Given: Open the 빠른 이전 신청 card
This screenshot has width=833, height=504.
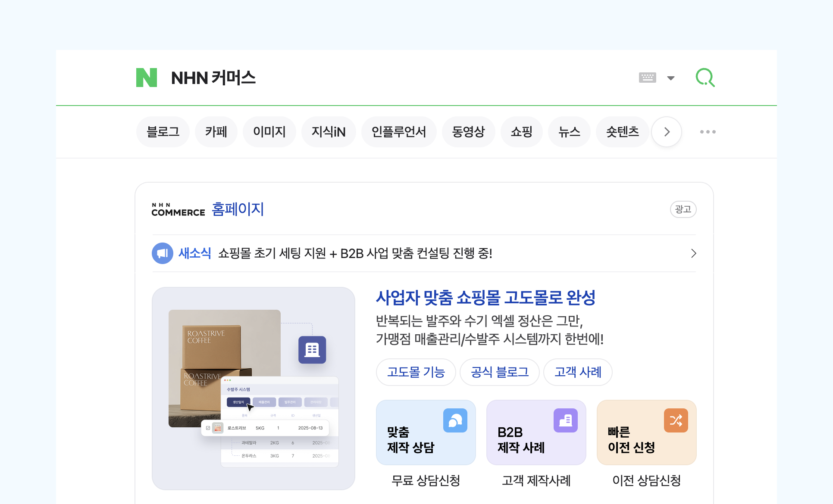Looking at the screenshot, I should 647,432.
